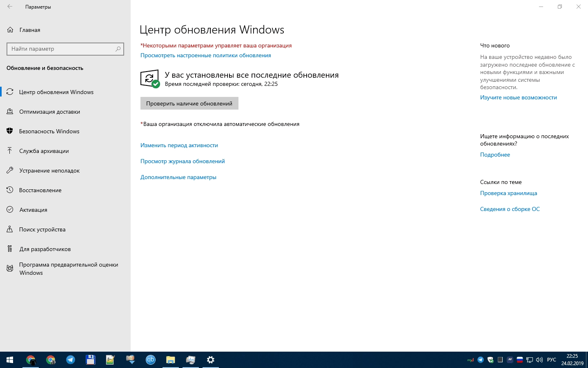Click the Russian flag tray icon
Viewport: 588px width, 368px height.
click(520, 360)
